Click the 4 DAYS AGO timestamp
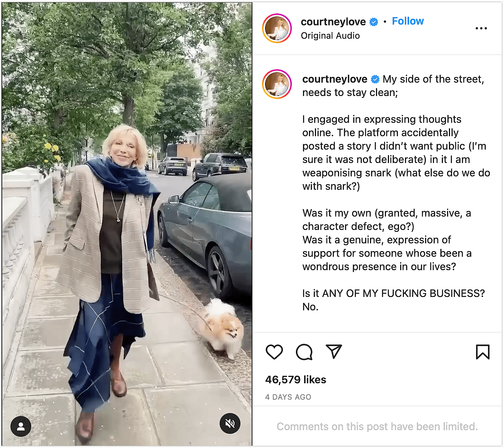 [x=288, y=397]
